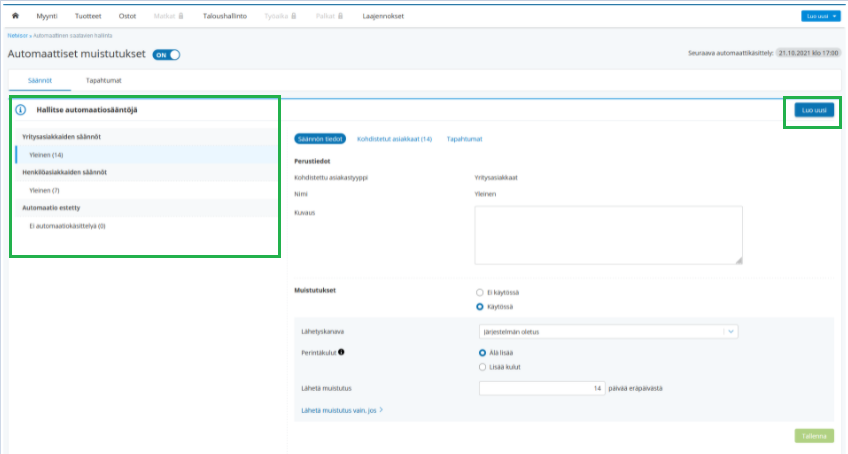This screenshot has height=454, width=848.
Task: Switch to the Tapahtumat main tab
Action: (x=103, y=81)
